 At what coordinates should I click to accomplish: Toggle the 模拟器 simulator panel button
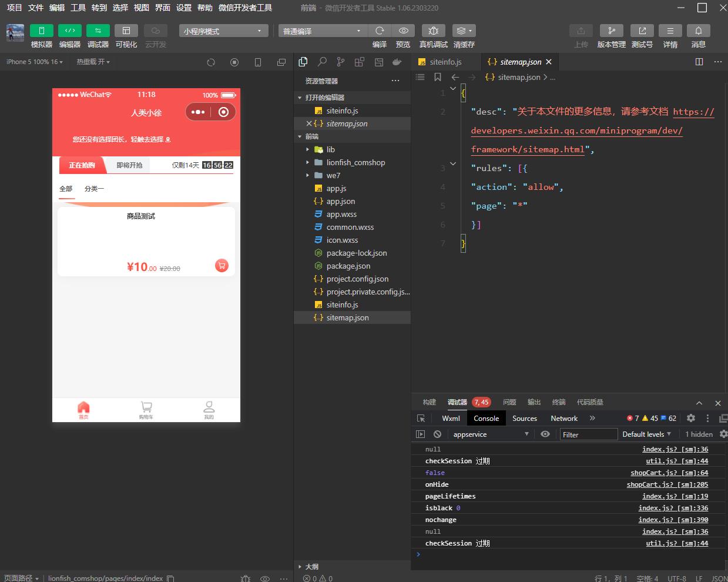click(42, 31)
